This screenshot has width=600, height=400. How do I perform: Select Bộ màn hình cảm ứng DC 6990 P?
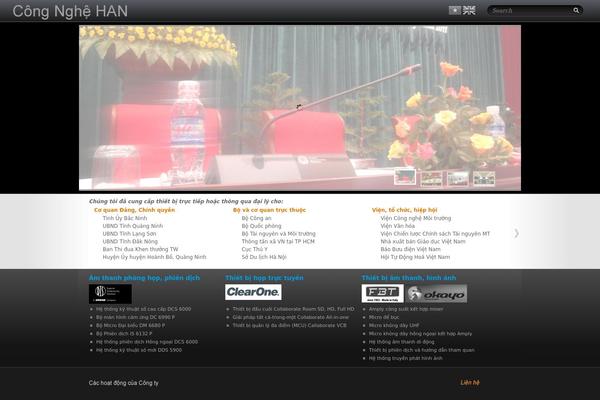135,317
